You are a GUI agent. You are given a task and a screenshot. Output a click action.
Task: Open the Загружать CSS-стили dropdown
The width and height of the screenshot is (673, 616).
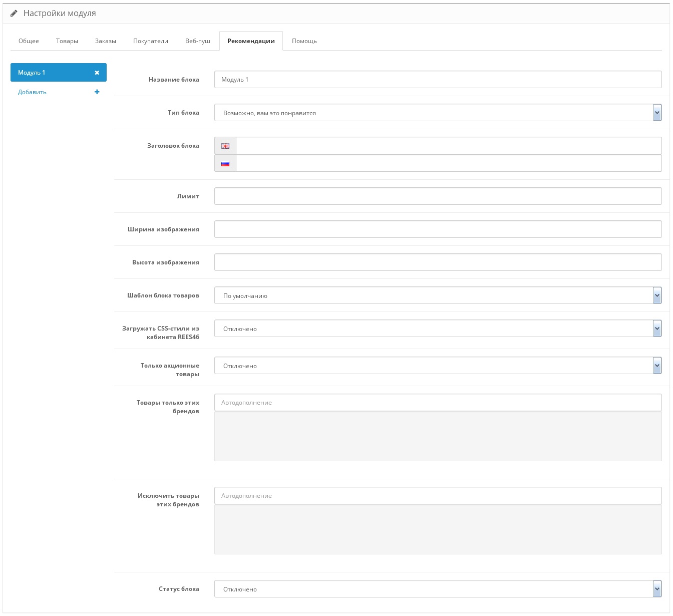(x=438, y=329)
